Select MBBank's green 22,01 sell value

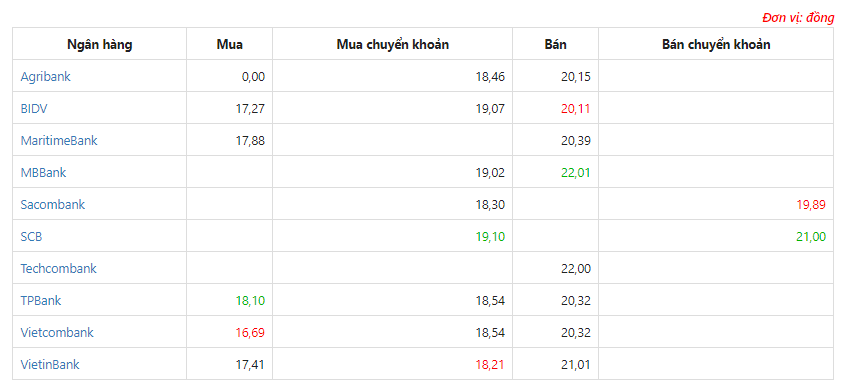575,173
